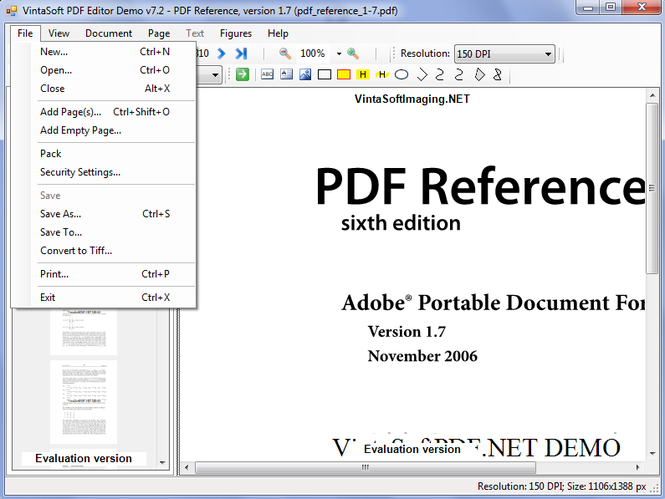Choose Open... from File menu
This screenshot has width=665, height=499.
(104, 70)
